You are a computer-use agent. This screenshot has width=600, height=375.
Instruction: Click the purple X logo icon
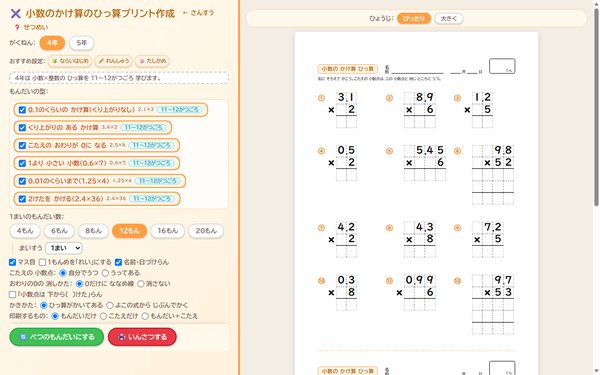pos(15,14)
